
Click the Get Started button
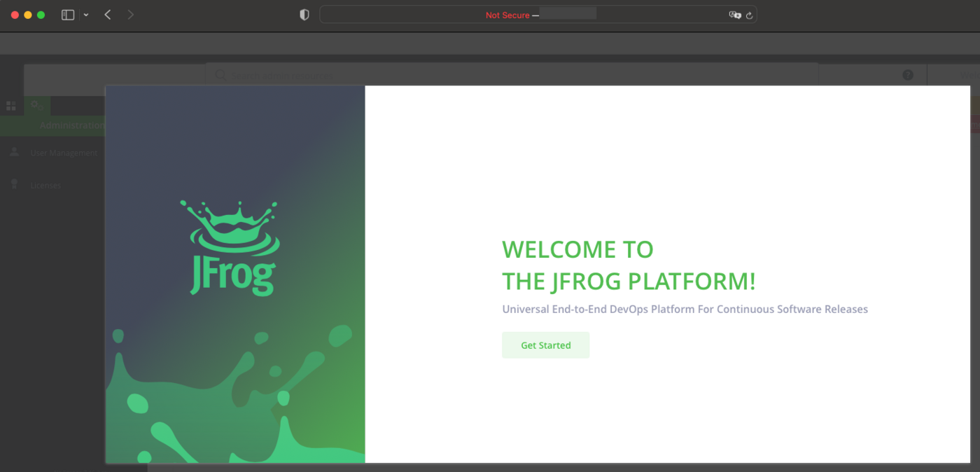545,345
